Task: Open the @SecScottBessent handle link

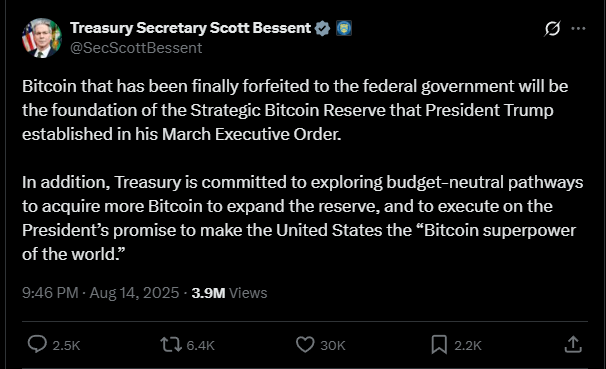Action: 136,48
